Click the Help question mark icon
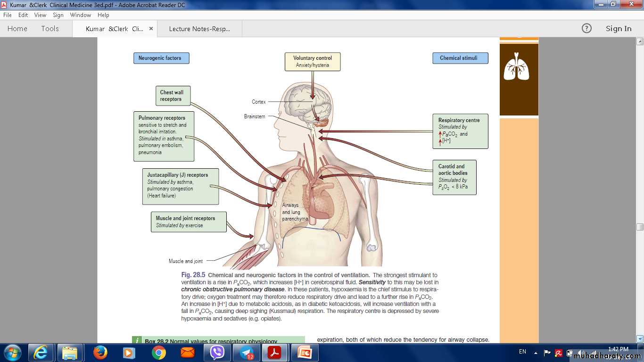 (x=586, y=28)
